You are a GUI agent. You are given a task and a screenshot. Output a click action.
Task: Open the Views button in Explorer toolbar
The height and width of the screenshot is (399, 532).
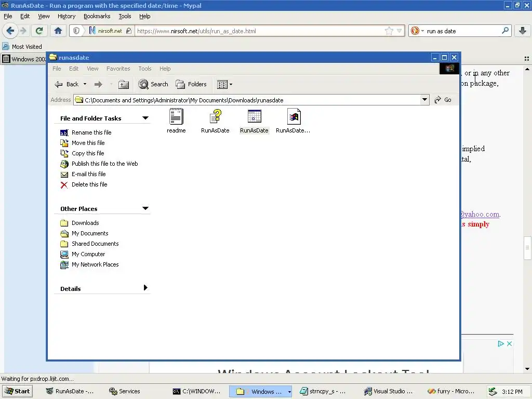(x=222, y=84)
